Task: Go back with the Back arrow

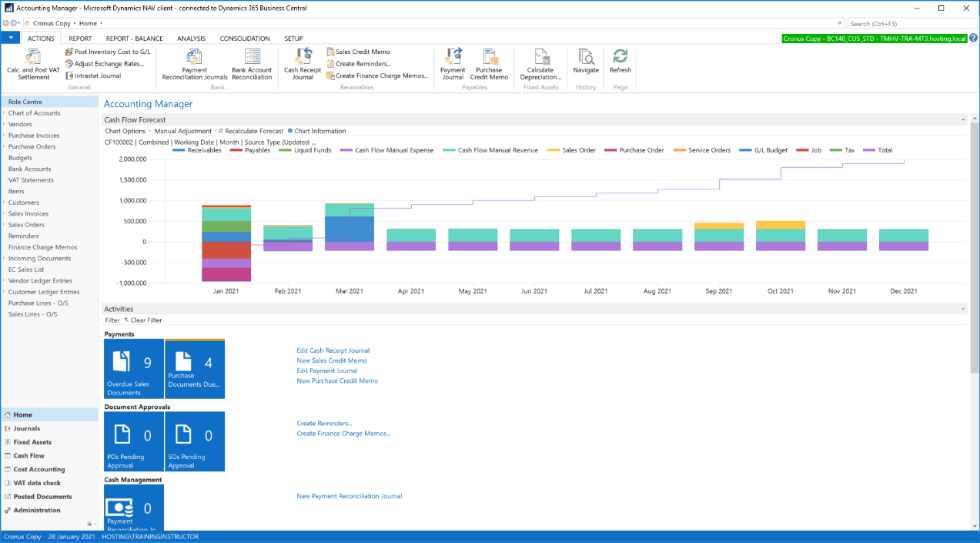Action: (x=6, y=23)
